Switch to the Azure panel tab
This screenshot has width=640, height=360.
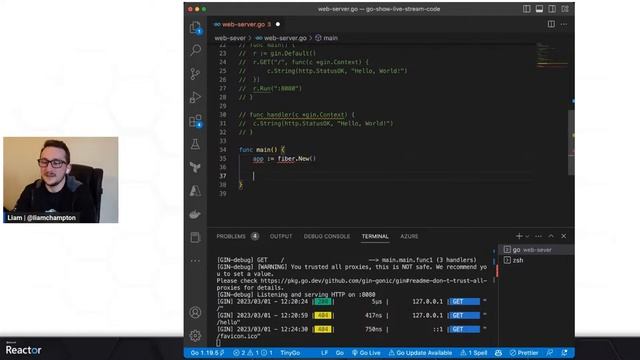pyautogui.click(x=409, y=236)
